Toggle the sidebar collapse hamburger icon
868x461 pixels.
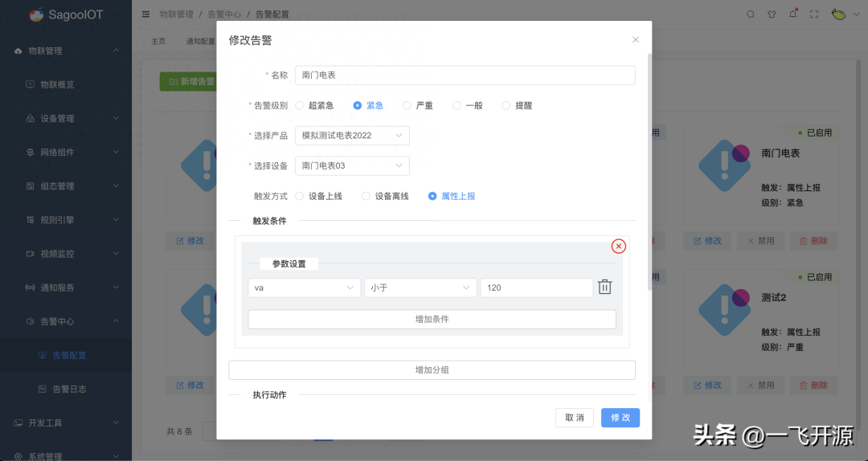pos(146,14)
